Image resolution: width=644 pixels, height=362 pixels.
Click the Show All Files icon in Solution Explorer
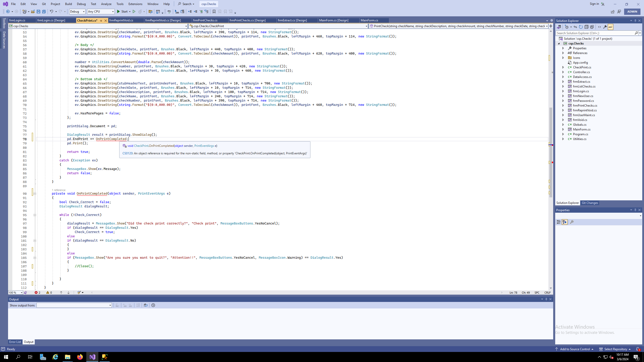(592, 27)
